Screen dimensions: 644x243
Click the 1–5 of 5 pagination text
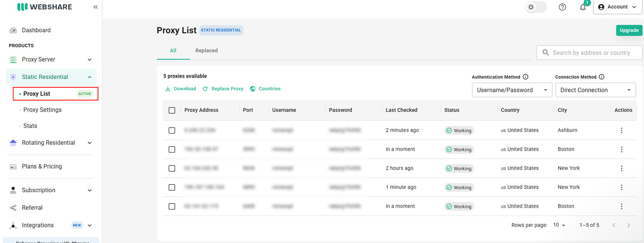pyautogui.click(x=589, y=225)
